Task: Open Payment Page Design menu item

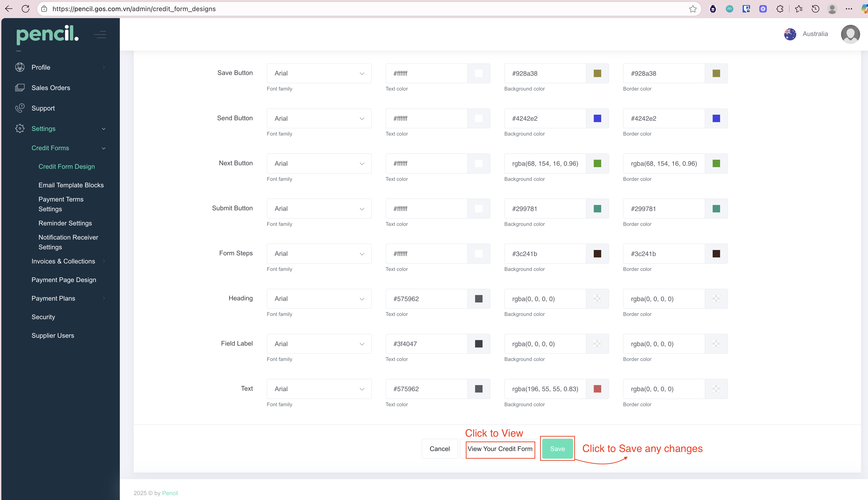Action: tap(64, 280)
